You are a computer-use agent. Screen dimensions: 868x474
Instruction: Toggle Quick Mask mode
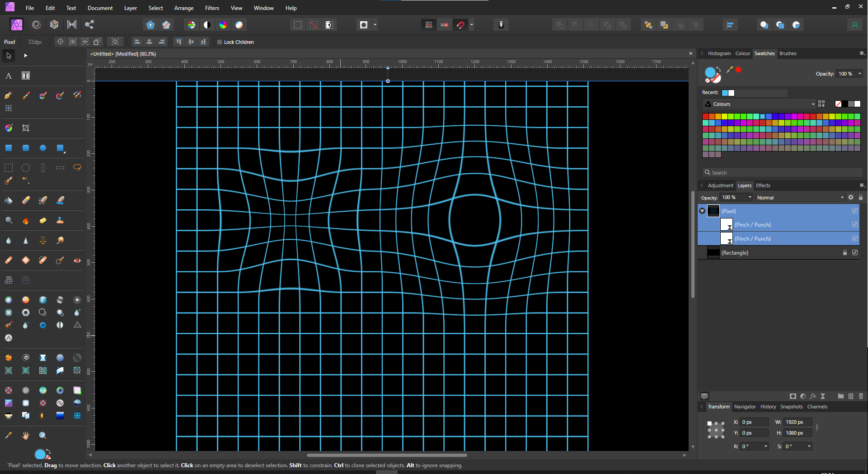[364, 25]
